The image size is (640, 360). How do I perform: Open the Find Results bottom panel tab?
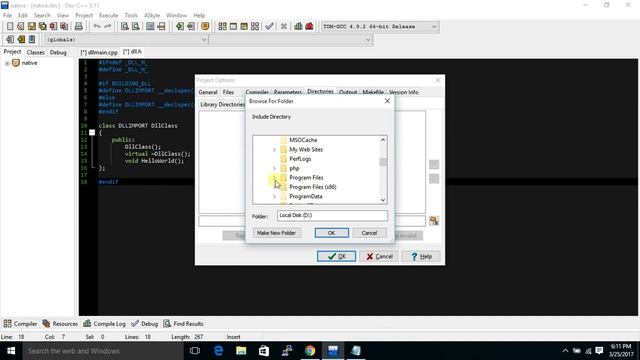coord(183,324)
